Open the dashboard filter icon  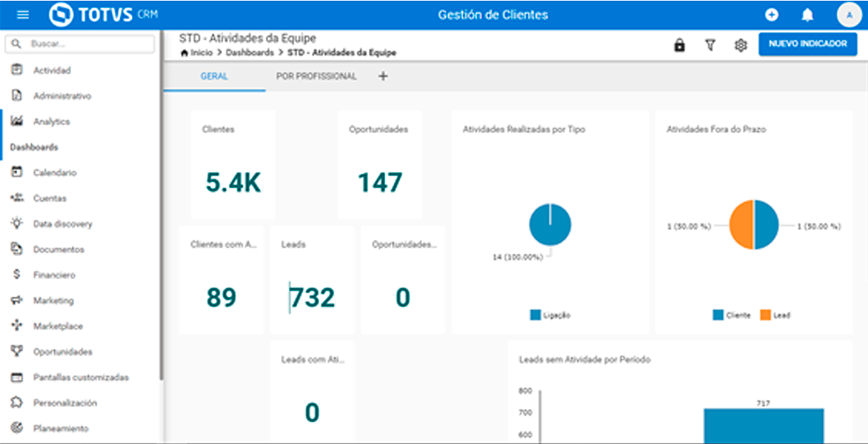(x=710, y=45)
